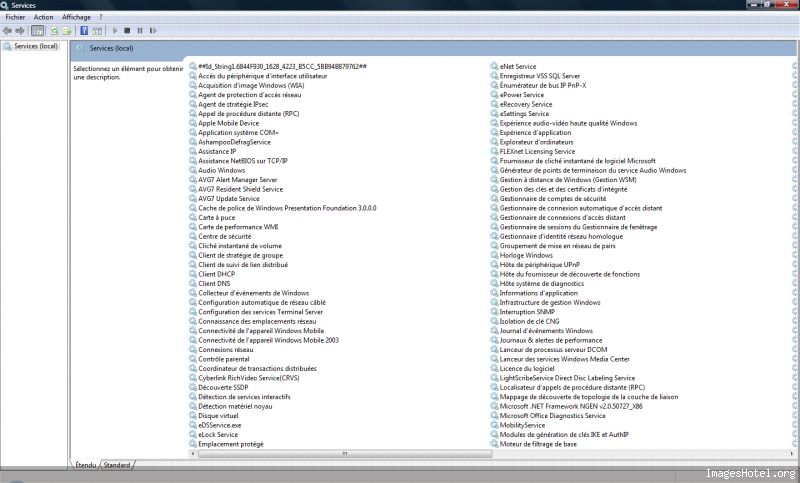Click the Forward arrow toolbar icon

[x=20, y=31]
